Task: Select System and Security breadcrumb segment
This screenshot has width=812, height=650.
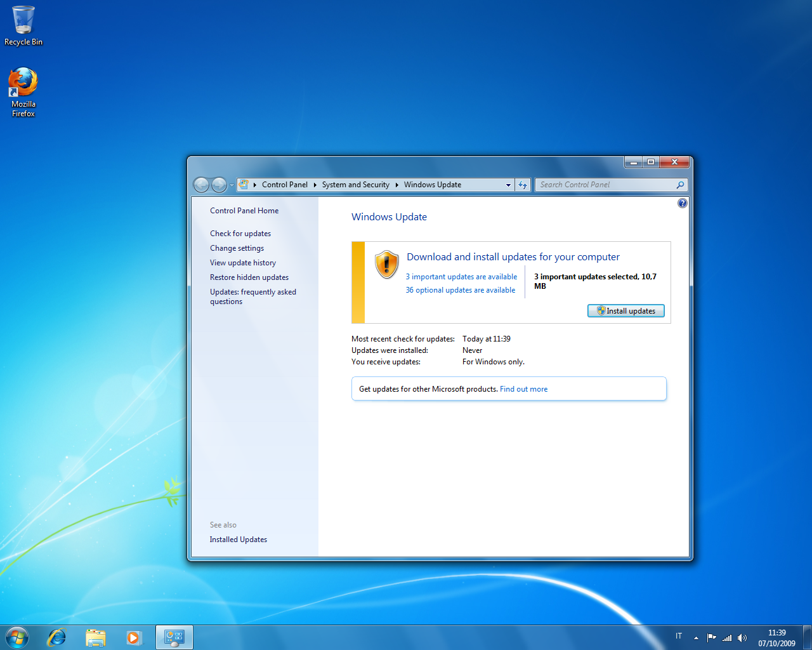Action: 355,185
